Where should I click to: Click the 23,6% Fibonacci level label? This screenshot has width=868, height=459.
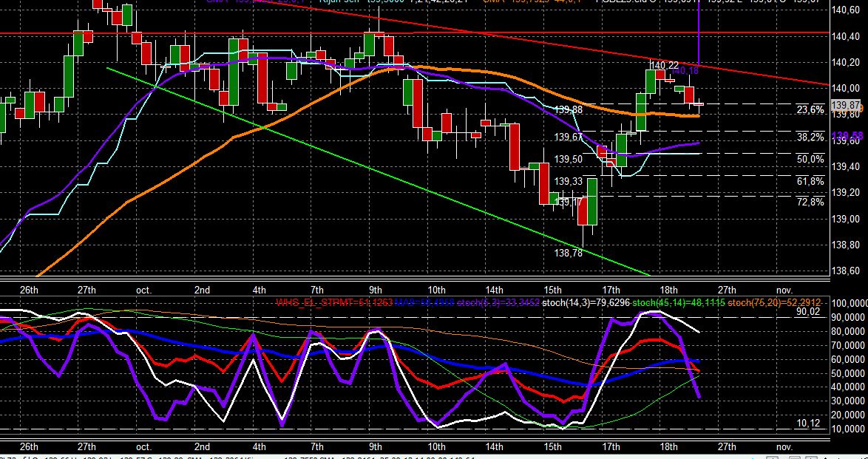[810, 109]
